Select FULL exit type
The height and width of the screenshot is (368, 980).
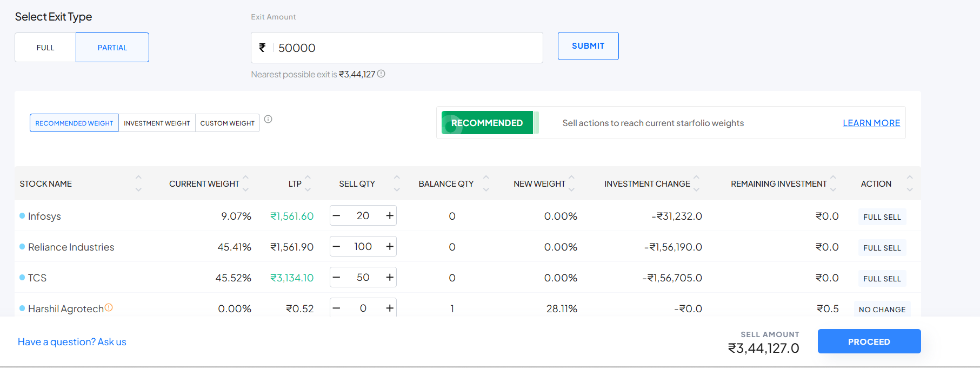[45, 48]
